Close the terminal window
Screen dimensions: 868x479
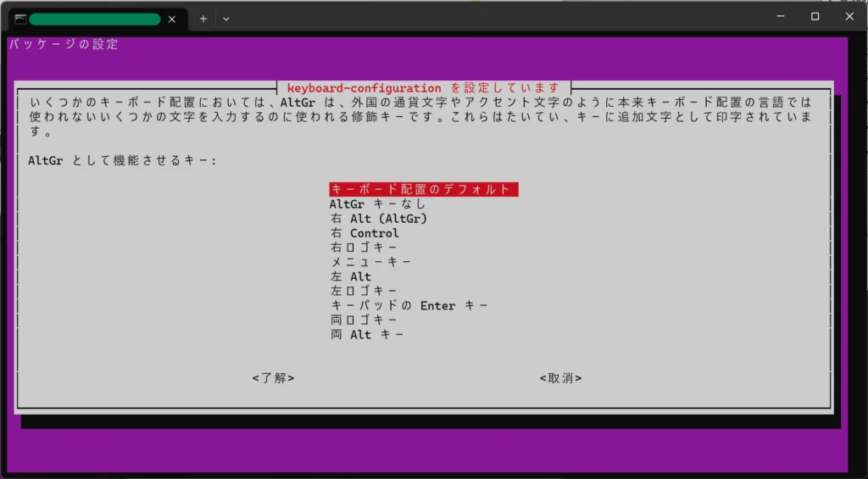(849, 17)
